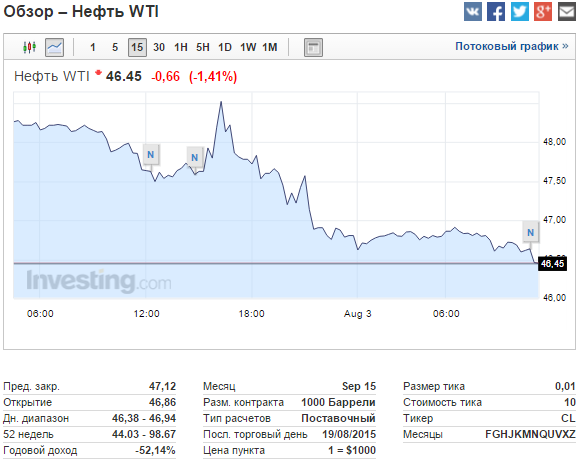The width and height of the screenshot is (578, 468).
Task: Select the 1 minute interval
Action: 93,47
